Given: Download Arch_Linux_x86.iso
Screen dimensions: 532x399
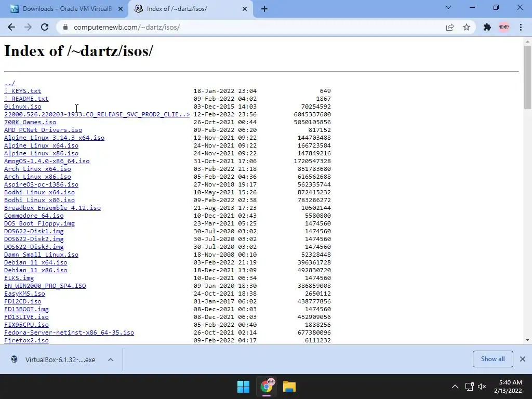Looking at the screenshot, I should (37, 177).
